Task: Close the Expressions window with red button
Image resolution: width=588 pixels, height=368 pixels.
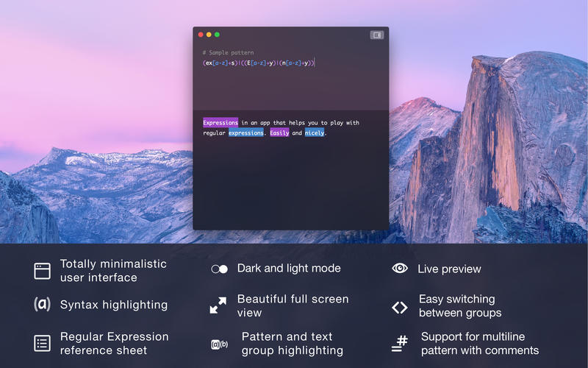Action: [201, 35]
